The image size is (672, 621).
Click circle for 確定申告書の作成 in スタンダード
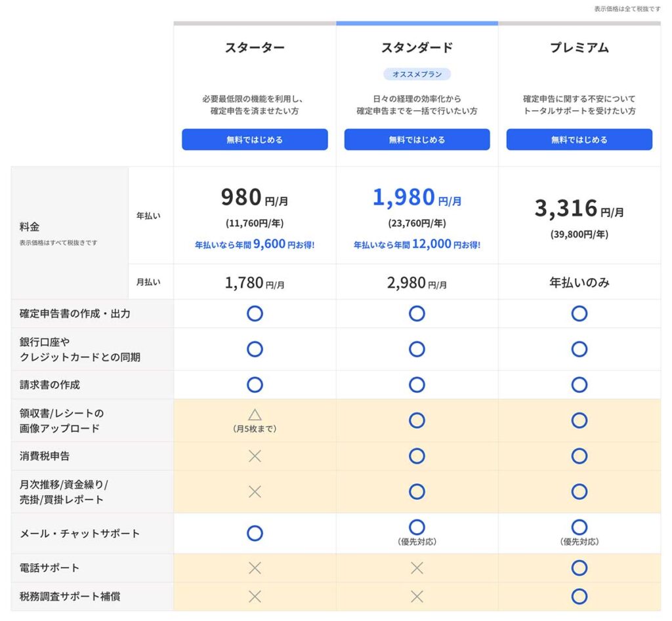[417, 313]
